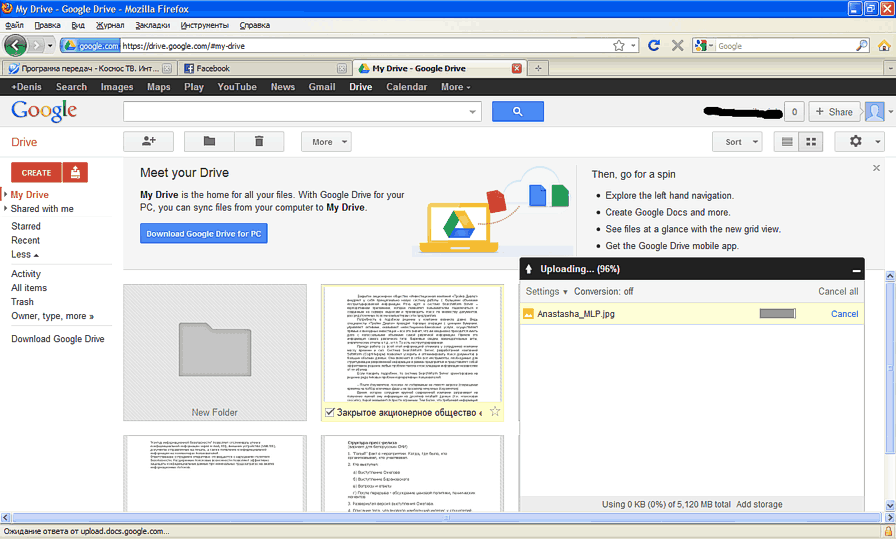Click the Firefox back arrow button
The height and width of the screenshot is (539, 896).
(15, 45)
